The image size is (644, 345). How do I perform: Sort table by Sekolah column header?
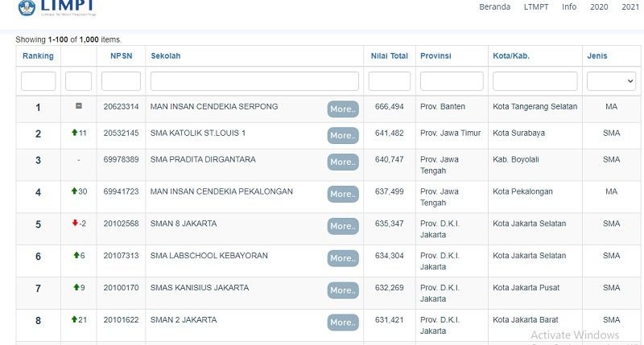166,55
